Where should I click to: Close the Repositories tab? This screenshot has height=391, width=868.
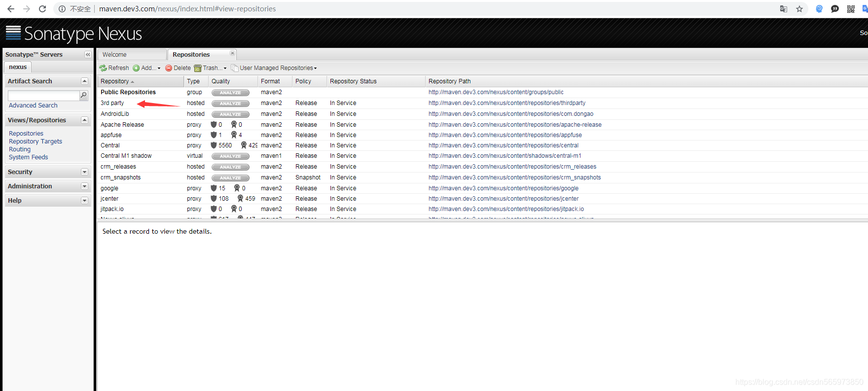[x=232, y=53]
